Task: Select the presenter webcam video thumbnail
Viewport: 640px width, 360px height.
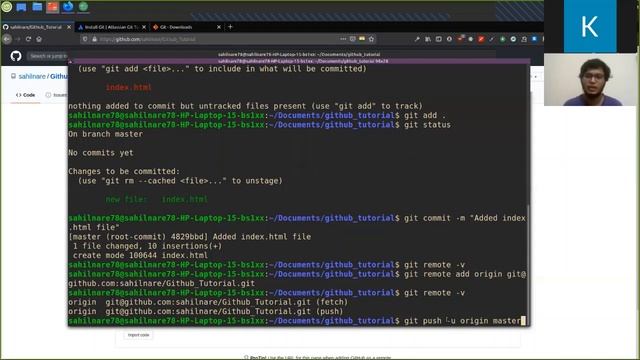Action: pyautogui.click(x=591, y=80)
